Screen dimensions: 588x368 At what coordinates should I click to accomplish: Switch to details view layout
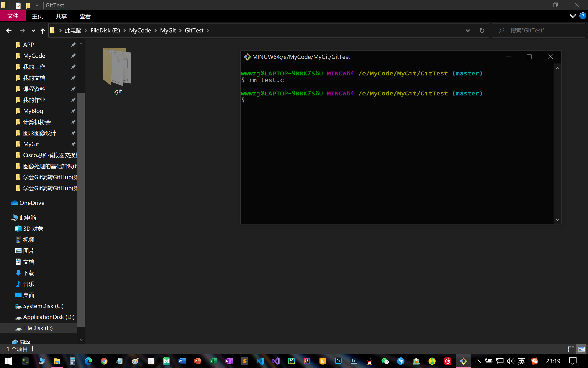coord(571,349)
